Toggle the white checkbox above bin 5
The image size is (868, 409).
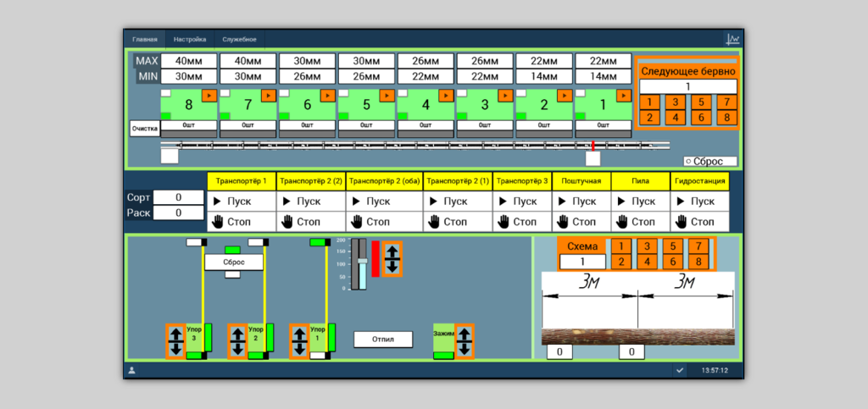tap(343, 93)
